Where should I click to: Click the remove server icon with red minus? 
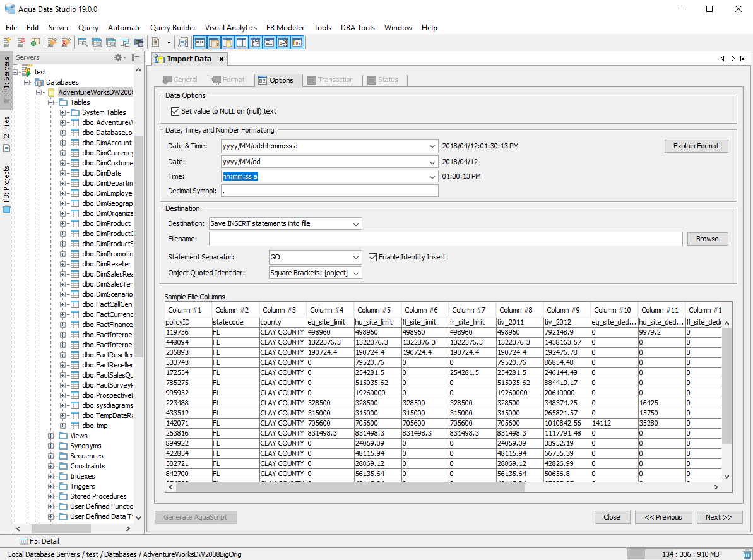coord(21,43)
